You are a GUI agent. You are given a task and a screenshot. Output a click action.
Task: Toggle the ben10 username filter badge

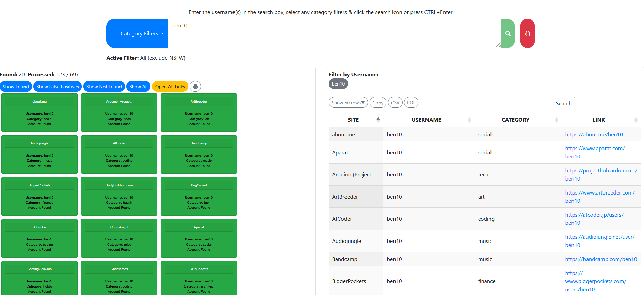[x=338, y=84]
